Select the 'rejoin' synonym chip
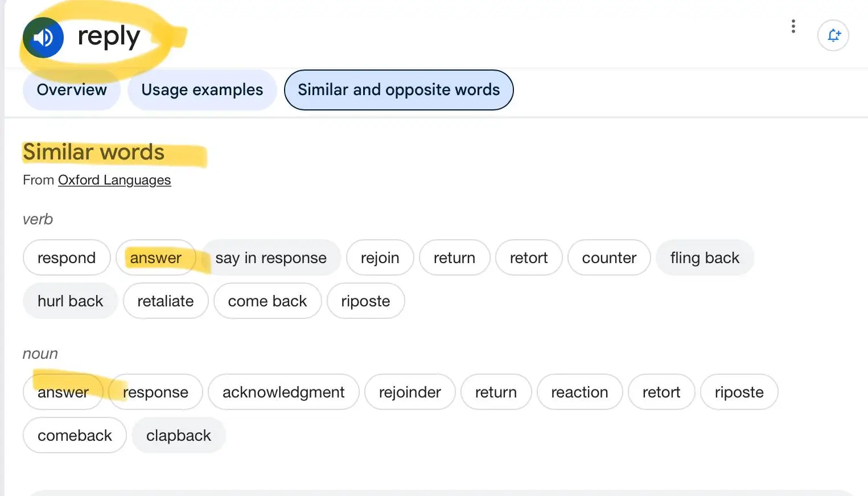The image size is (868, 496). [380, 258]
